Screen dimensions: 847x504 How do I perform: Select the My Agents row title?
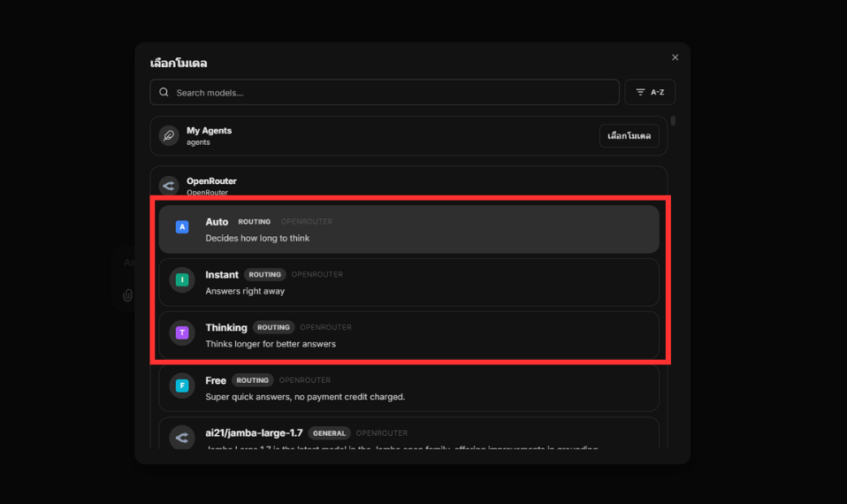coord(209,131)
